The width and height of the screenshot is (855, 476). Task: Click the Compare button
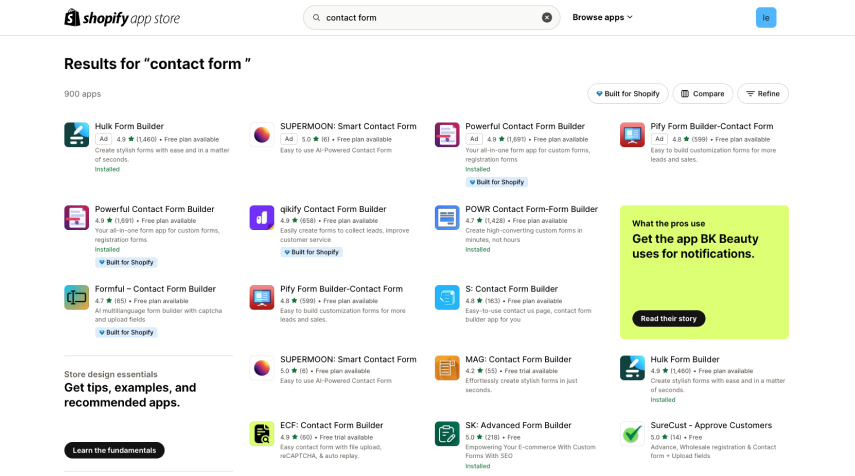pos(702,94)
